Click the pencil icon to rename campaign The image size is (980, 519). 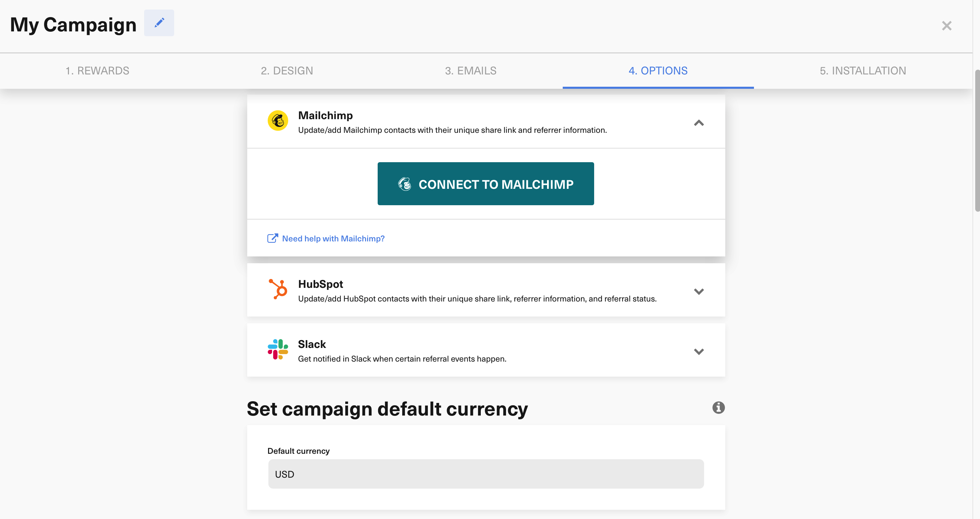pos(159,23)
